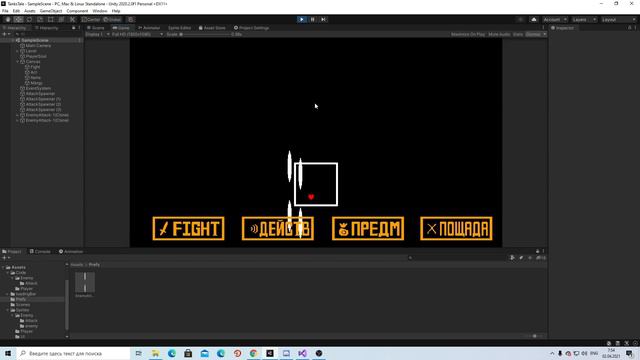Viewport: 640px width, 360px height.
Task: Open the Collab sun icon in toolbar
Action: click(x=520, y=20)
